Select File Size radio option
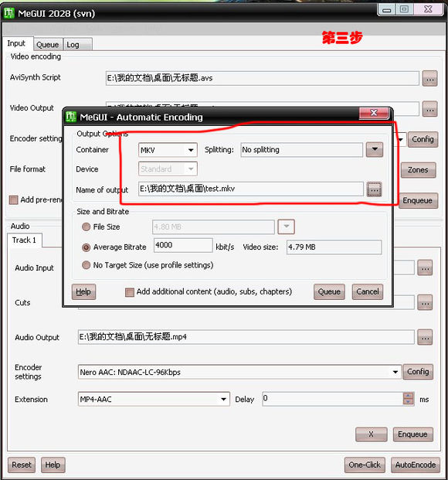 [86, 226]
